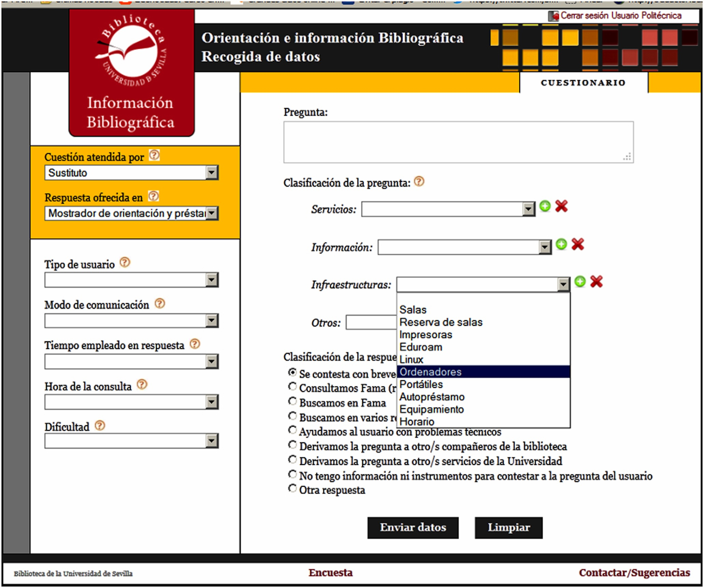This screenshot has width=704, height=588.
Task: Select Horario from the list
Action: 484,422
